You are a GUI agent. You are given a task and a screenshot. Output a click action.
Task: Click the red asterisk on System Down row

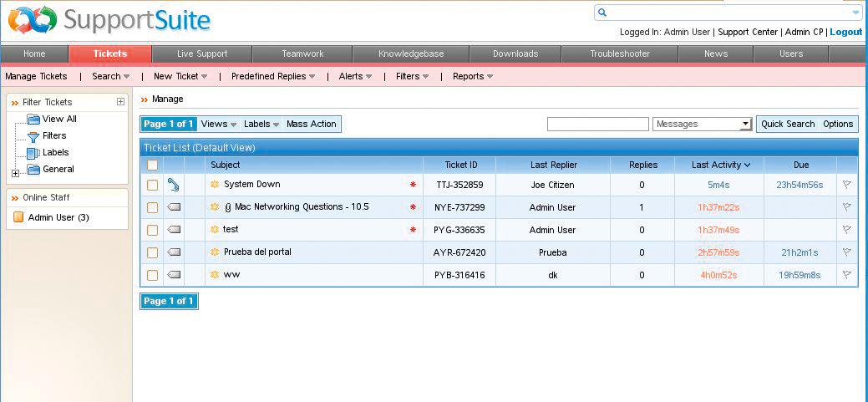point(413,185)
